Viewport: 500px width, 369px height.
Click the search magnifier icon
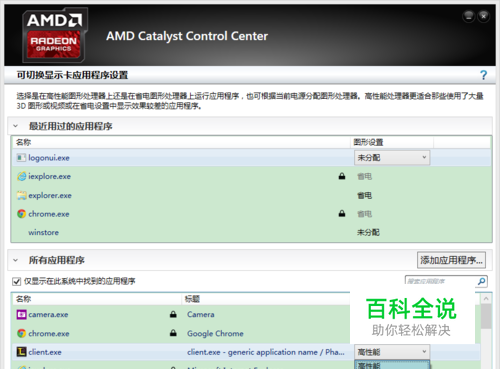click(481, 281)
